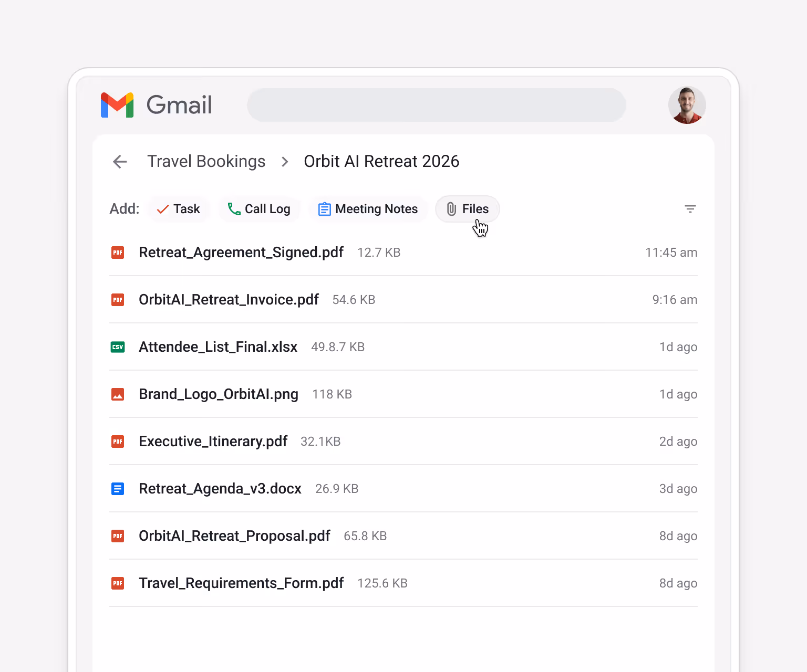Add a new Task
807x672 pixels.
tap(179, 209)
